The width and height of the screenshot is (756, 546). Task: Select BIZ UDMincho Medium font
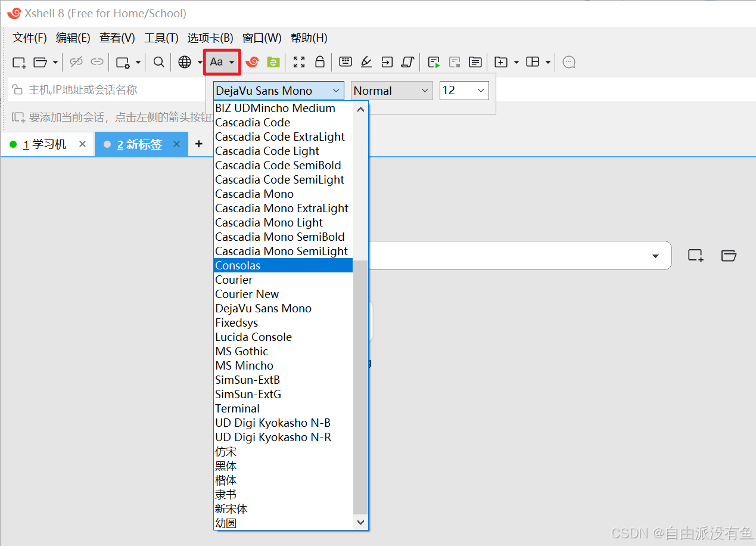(x=283, y=108)
